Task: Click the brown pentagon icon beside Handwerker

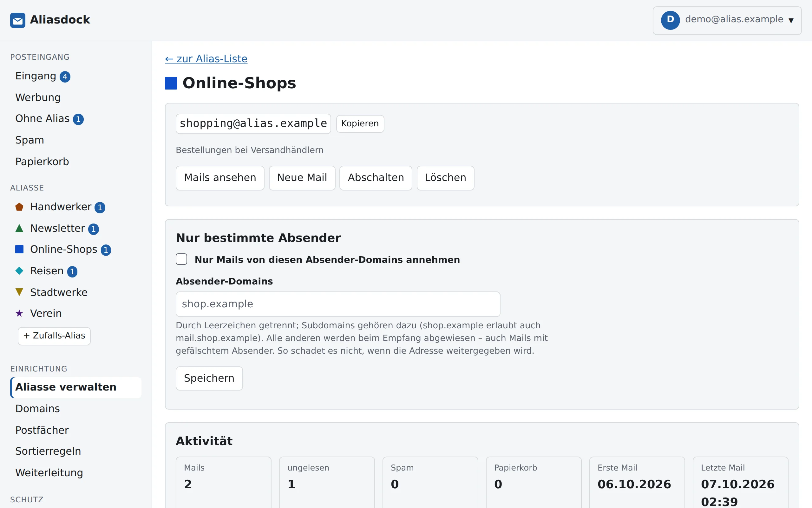Action: pyautogui.click(x=19, y=207)
